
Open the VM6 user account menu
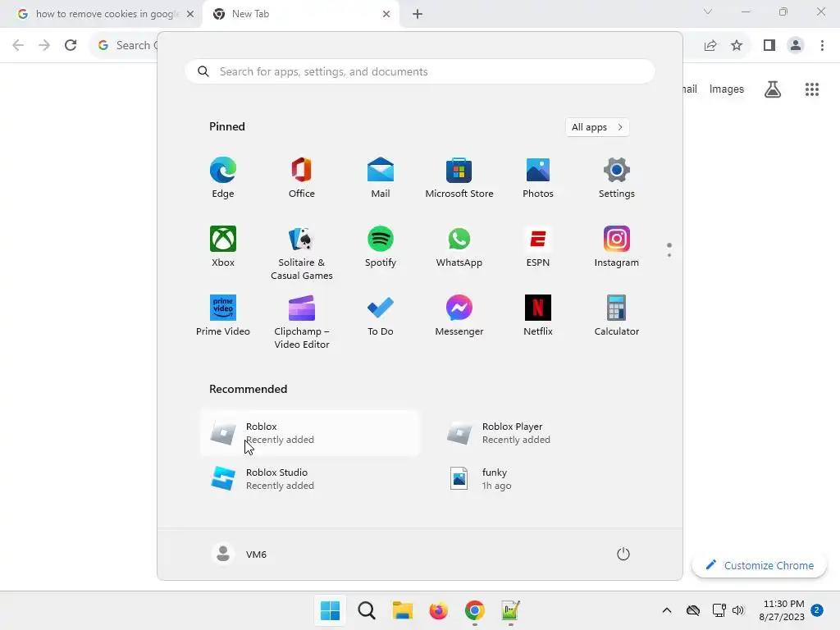[240, 554]
